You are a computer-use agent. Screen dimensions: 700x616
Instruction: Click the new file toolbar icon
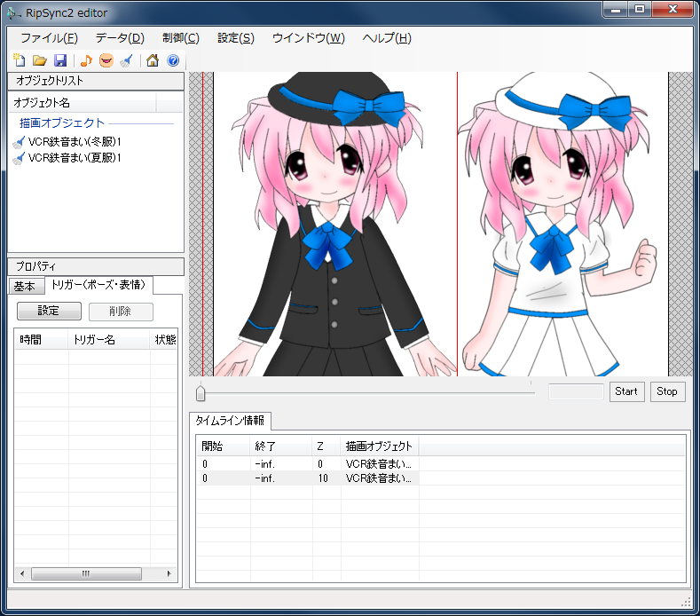tap(19, 60)
